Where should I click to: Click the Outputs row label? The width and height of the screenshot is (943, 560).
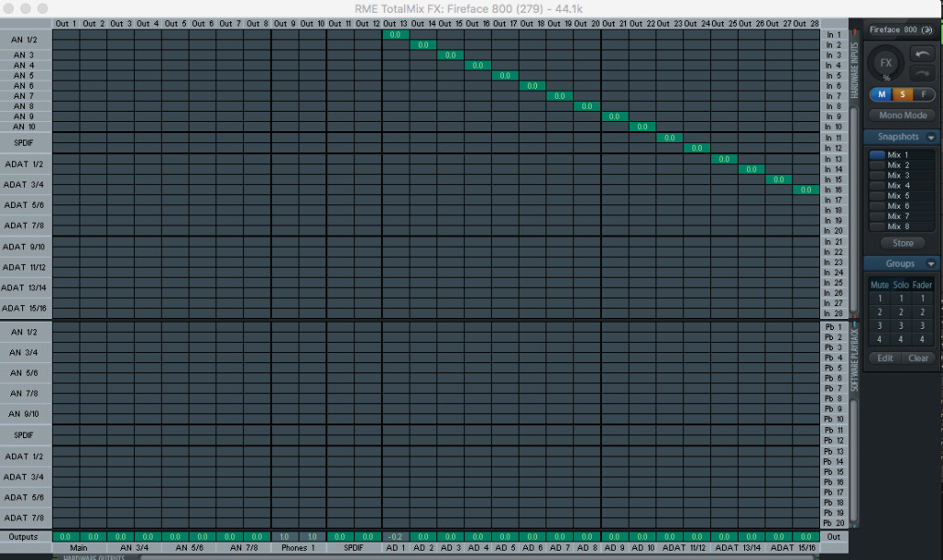23,537
